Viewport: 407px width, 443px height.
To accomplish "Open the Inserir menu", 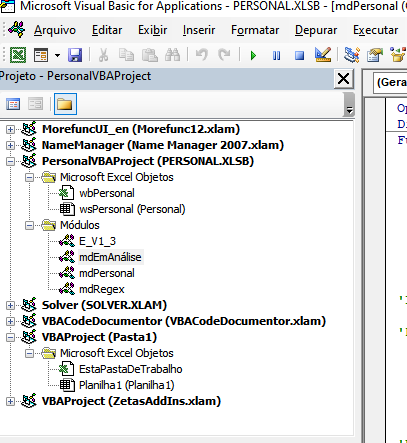I will point(199,30).
